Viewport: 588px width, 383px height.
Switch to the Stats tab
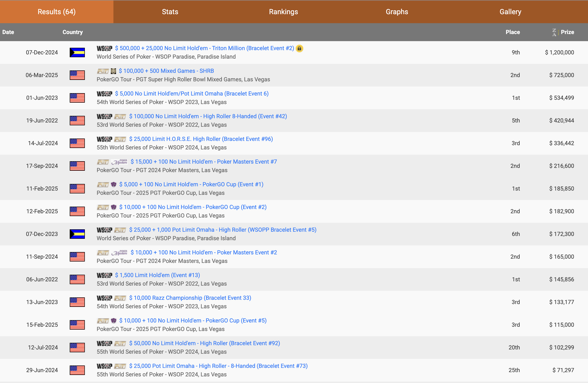click(x=170, y=12)
